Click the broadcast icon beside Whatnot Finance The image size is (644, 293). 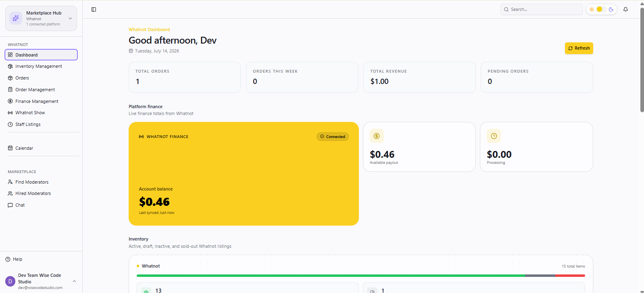click(x=141, y=137)
